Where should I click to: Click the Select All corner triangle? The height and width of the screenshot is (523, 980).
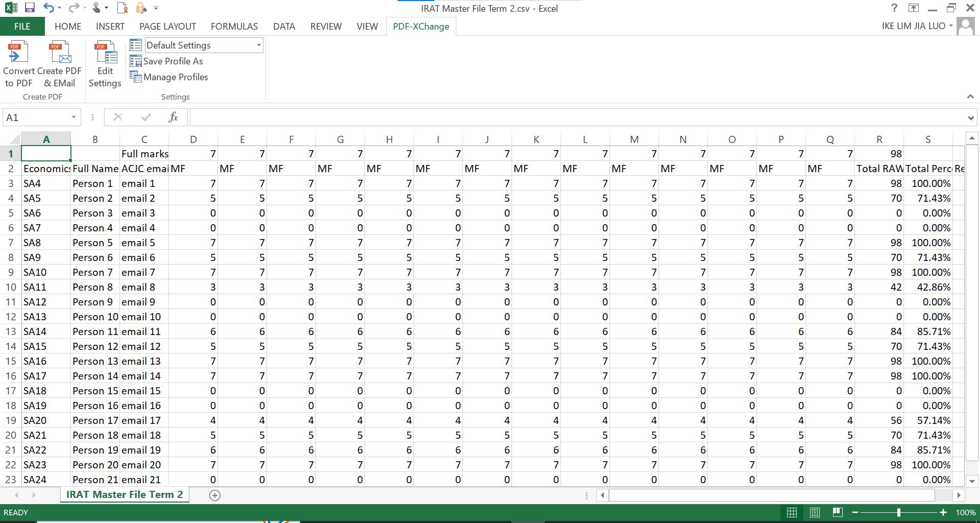point(14,139)
